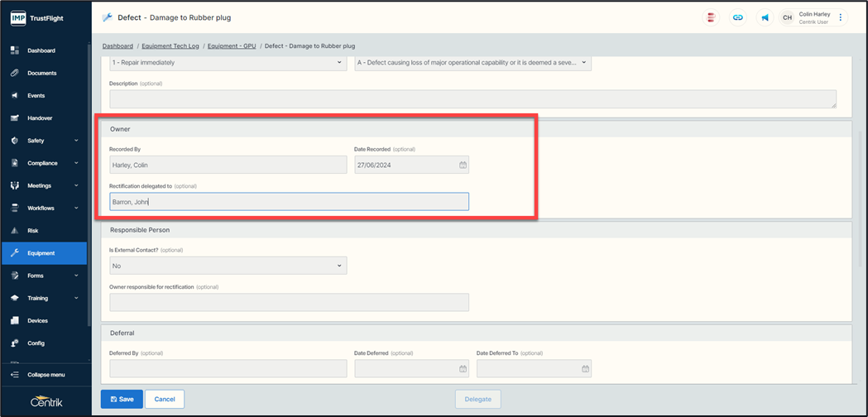Open calendar picker for Date Deferred To

585,369
